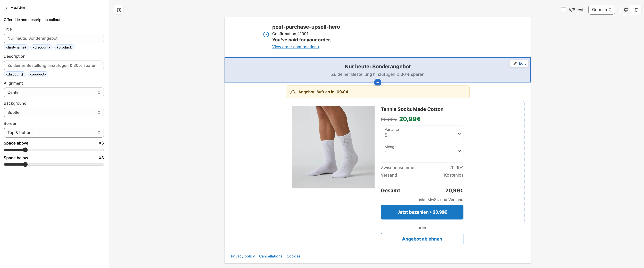
Task: Open the Variante size dropdown
Action: click(422, 132)
